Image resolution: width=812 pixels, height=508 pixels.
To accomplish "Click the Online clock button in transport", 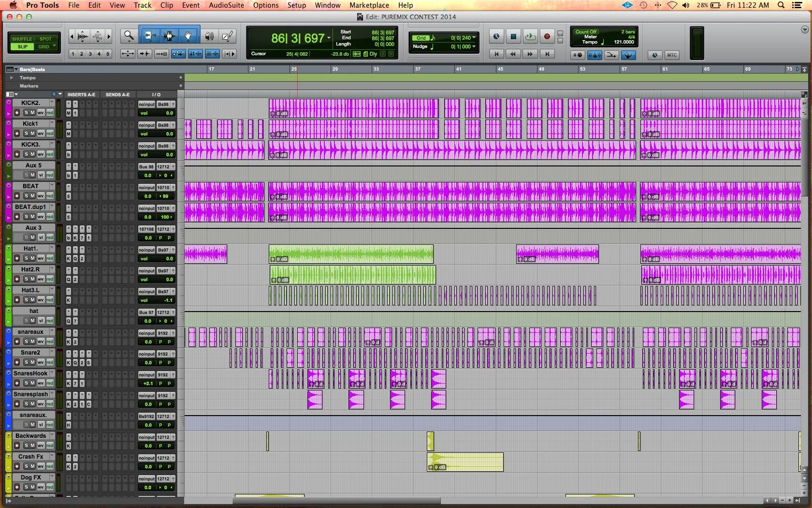I will (x=496, y=36).
